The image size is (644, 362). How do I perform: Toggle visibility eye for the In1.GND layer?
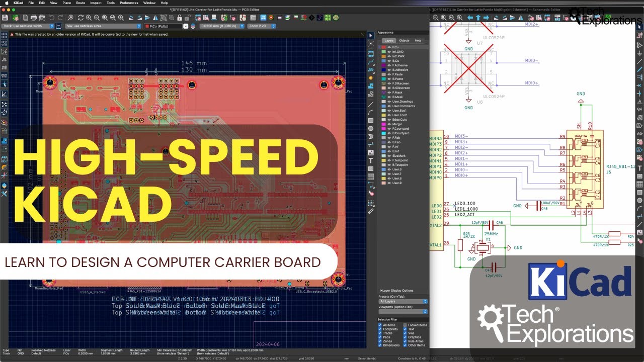tap(389, 51)
